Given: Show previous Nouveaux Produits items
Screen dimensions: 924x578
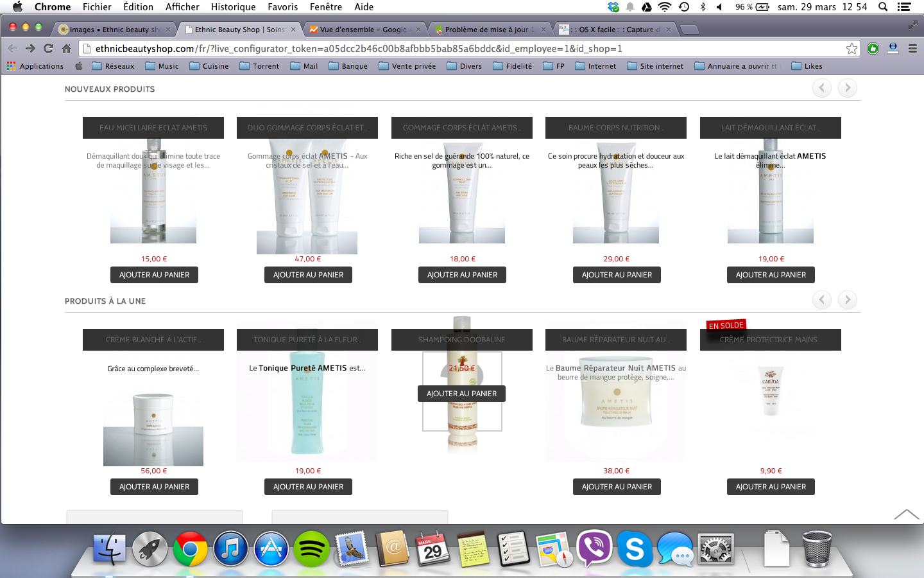Looking at the screenshot, I should point(822,88).
